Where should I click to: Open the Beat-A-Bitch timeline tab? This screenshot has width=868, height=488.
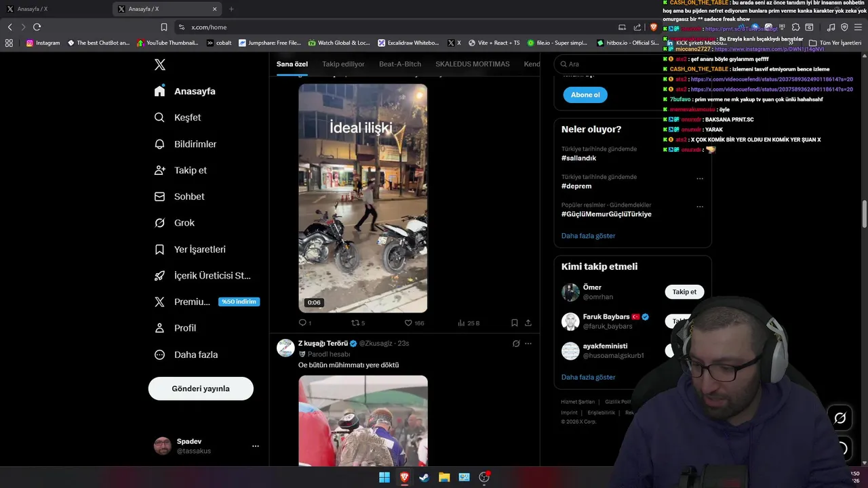pyautogui.click(x=400, y=64)
